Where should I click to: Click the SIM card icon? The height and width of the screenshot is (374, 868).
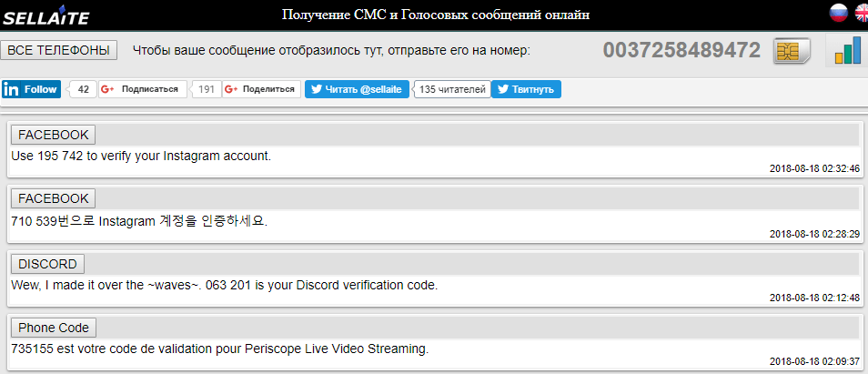tap(792, 51)
